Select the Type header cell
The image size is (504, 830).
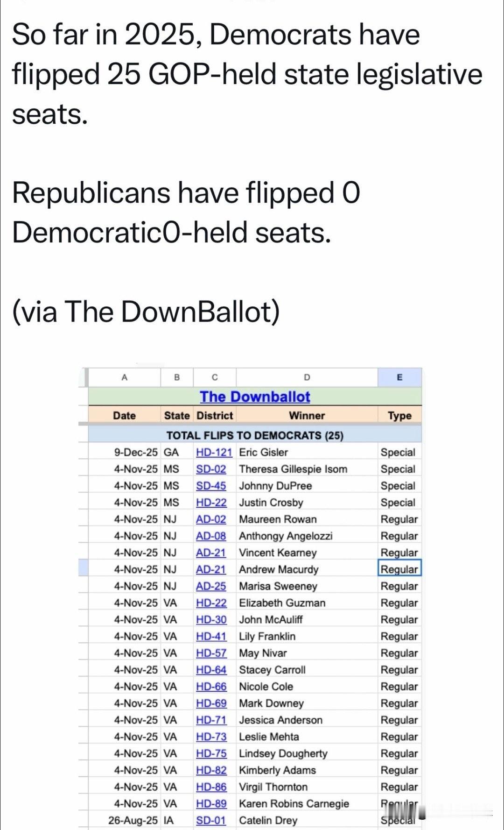[399, 416]
